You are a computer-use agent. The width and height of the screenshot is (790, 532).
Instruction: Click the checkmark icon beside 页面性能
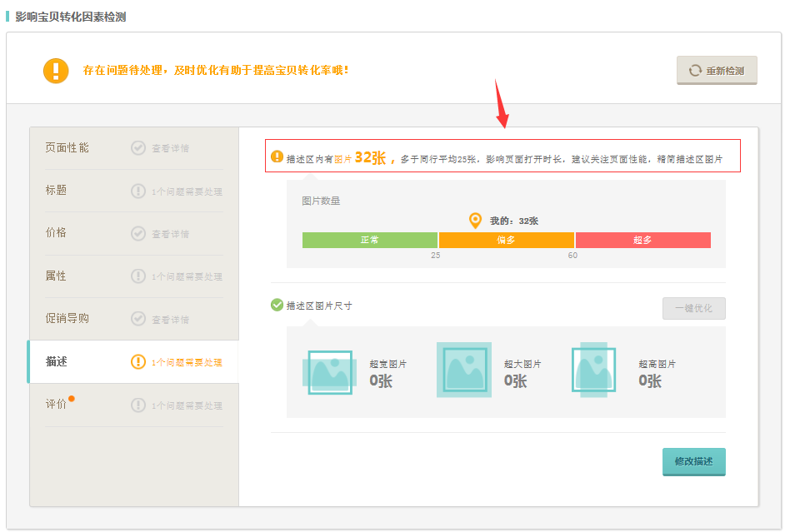138,148
